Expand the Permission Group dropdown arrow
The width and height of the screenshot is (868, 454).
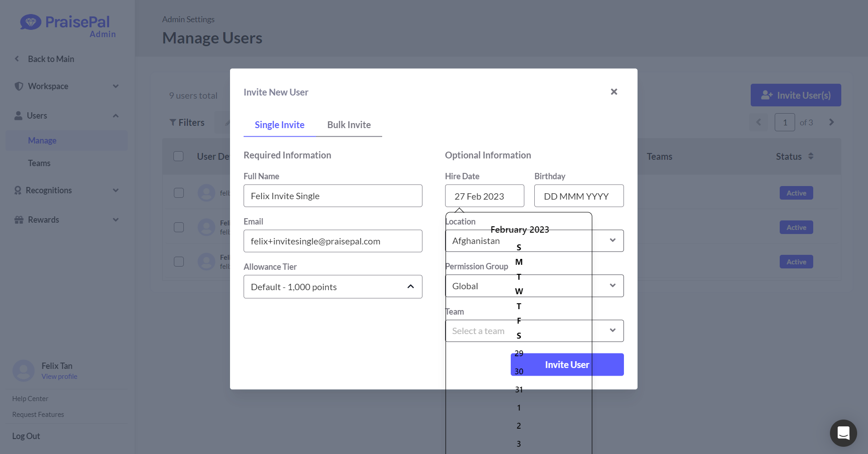tap(612, 286)
